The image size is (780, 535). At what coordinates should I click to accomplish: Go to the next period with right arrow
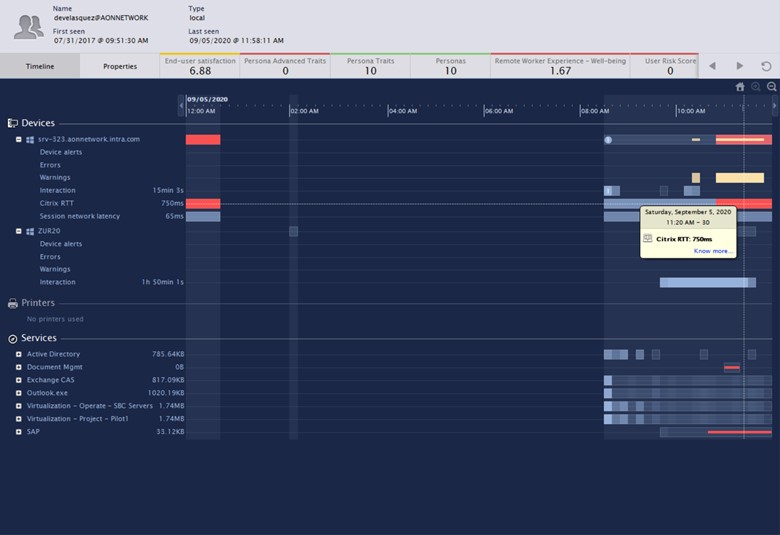coord(740,66)
